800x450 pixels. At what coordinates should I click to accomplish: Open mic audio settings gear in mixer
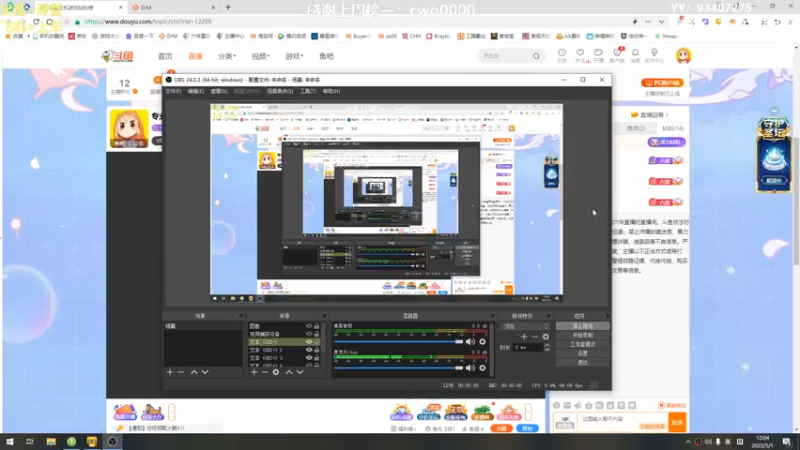click(x=482, y=367)
